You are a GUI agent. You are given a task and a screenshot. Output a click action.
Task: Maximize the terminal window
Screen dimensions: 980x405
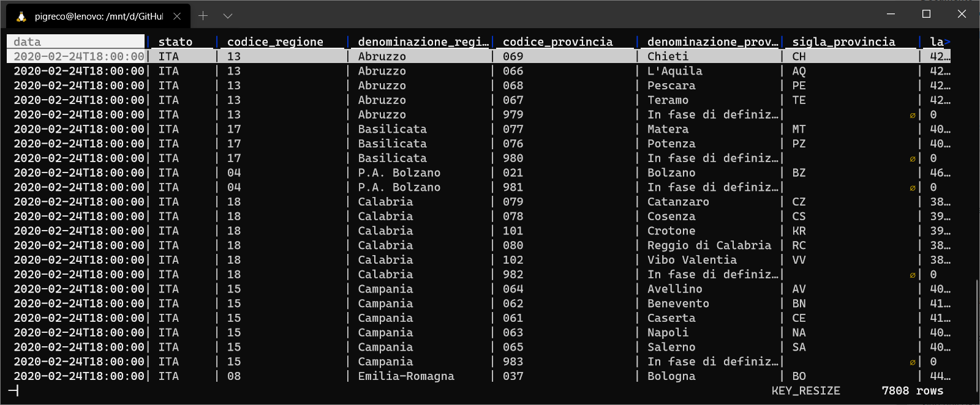(926, 13)
